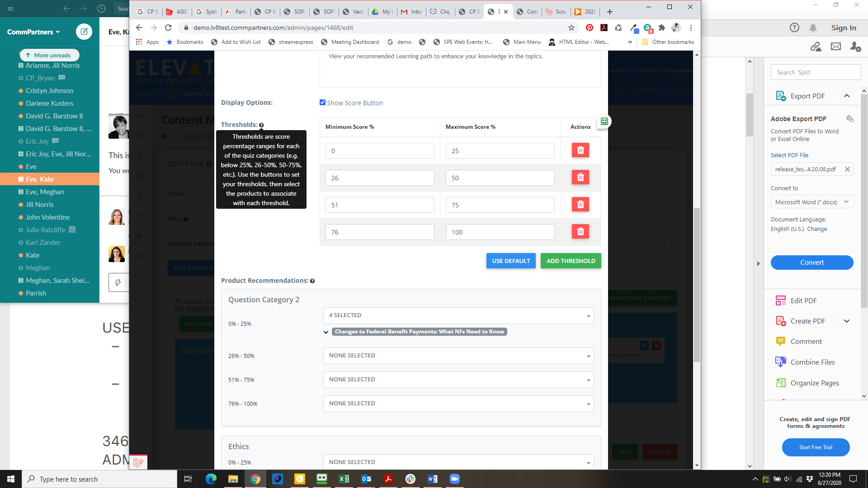868x488 pixels.
Task: Open compose new message in Slack
Action: [84, 32]
